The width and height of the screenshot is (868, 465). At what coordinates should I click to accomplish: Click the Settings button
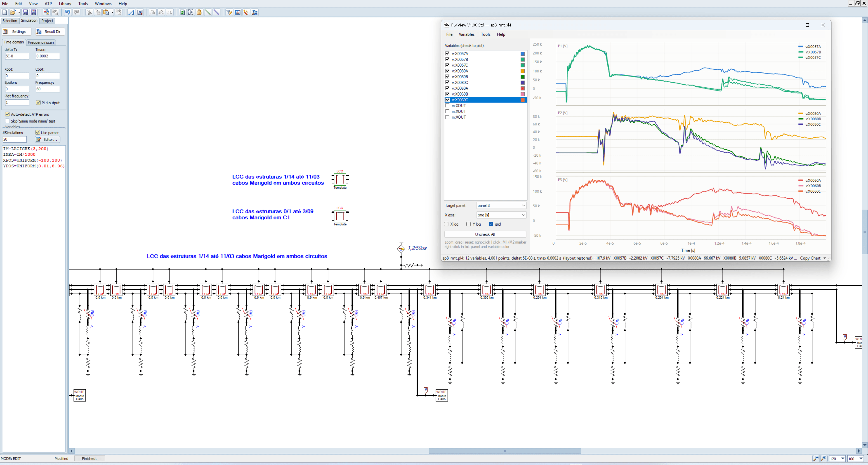coord(17,32)
